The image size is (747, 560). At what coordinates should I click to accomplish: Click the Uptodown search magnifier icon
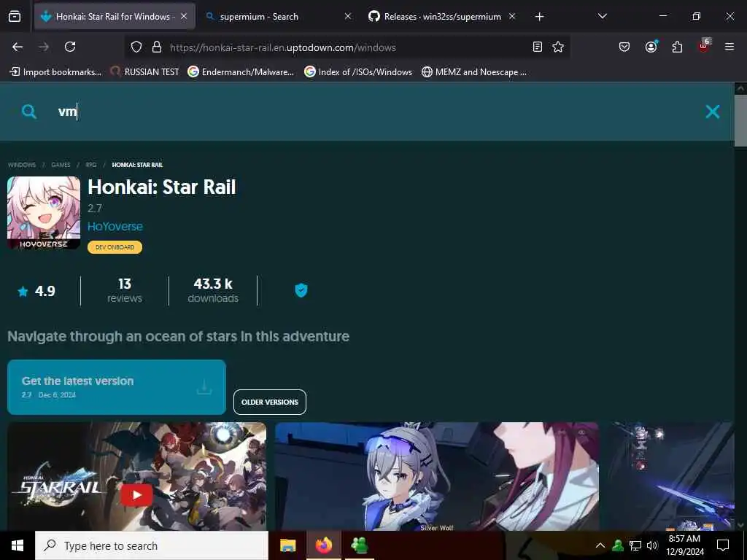coord(29,112)
